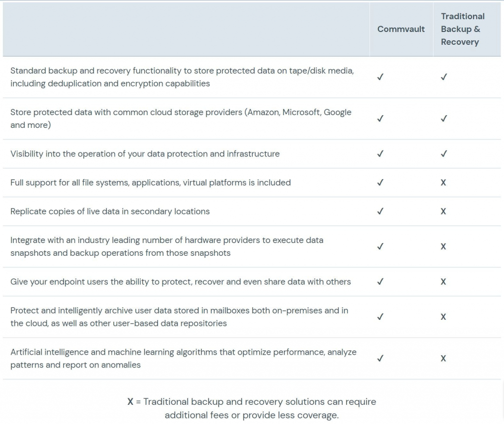Click Traditional X for replicate copies row
This screenshot has height=424, width=504.
coord(443,212)
